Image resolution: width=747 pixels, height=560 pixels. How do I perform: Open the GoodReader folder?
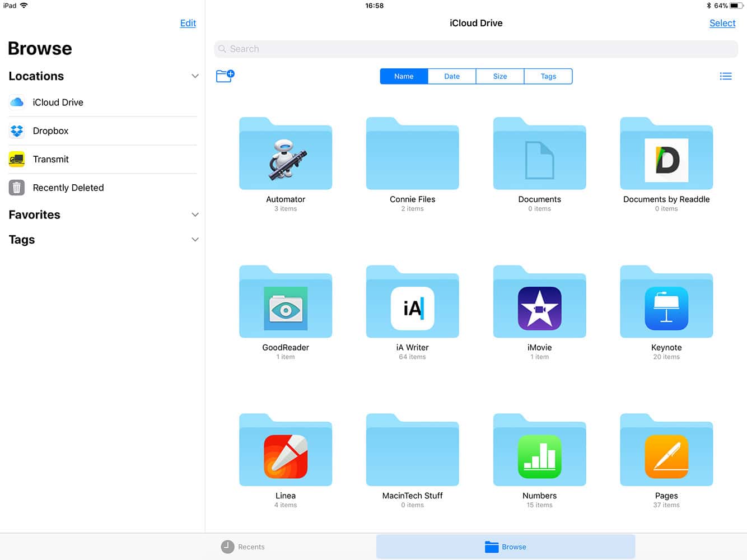click(x=286, y=302)
